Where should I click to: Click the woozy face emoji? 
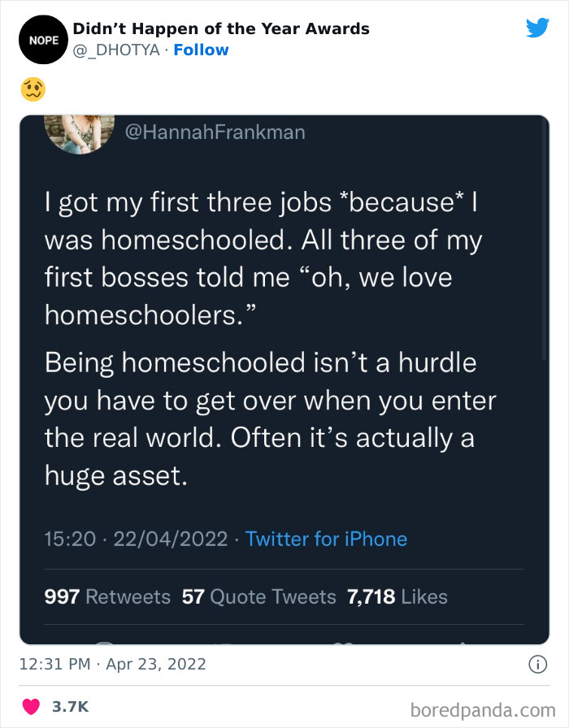click(x=32, y=88)
